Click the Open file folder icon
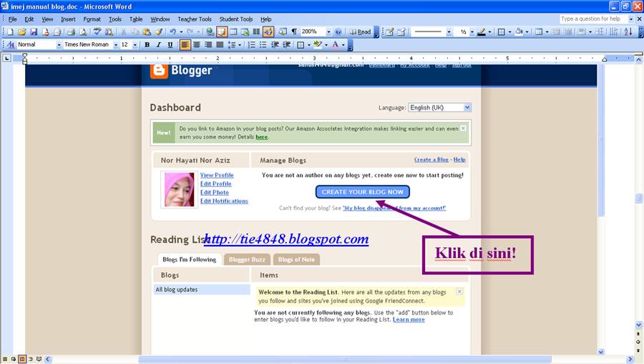 click(21, 32)
